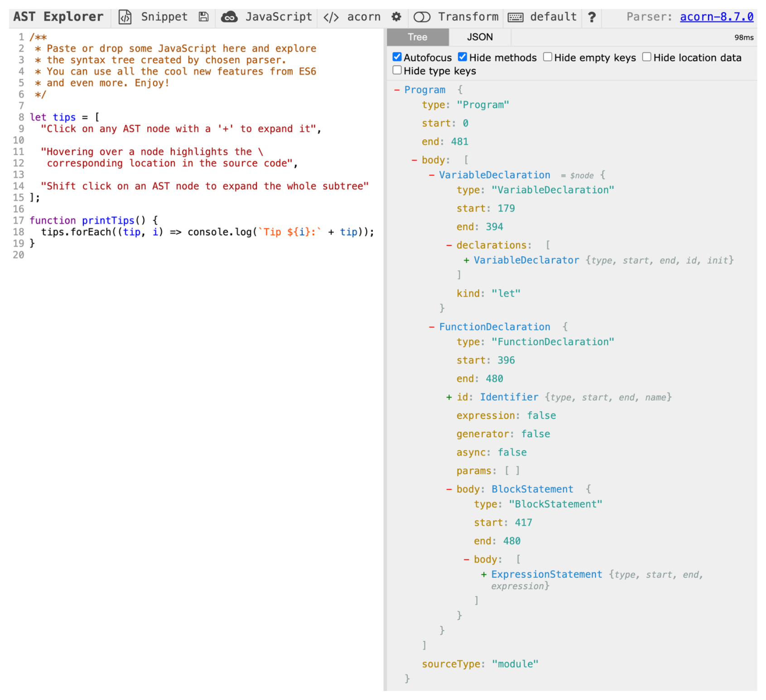Collapse the Program node

[397, 90]
